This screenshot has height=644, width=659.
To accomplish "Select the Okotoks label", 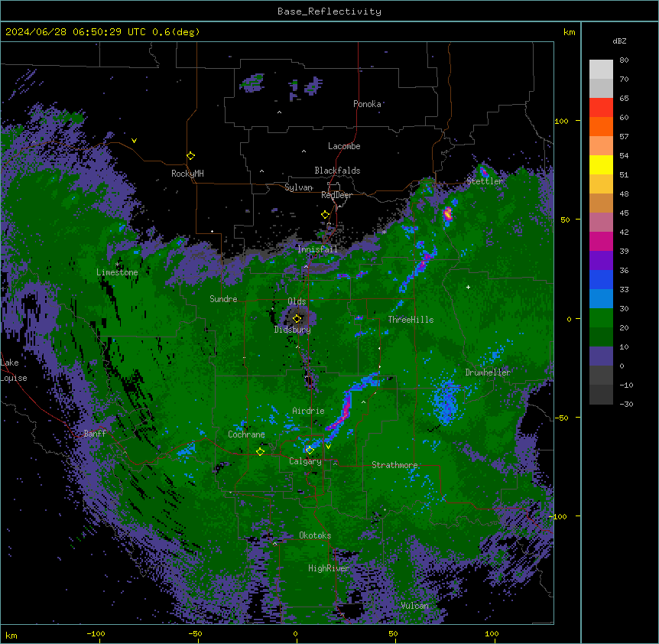I will pyautogui.click(x=315, y=535).
